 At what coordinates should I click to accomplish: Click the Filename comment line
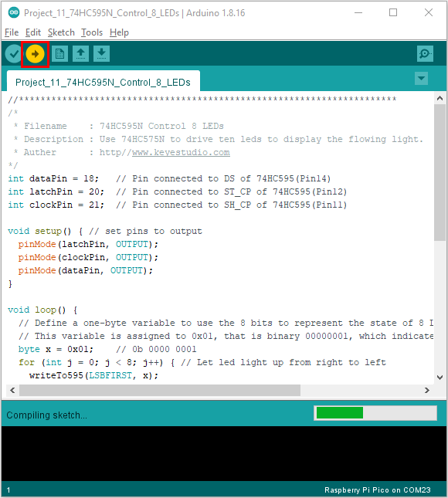(119, 126)
